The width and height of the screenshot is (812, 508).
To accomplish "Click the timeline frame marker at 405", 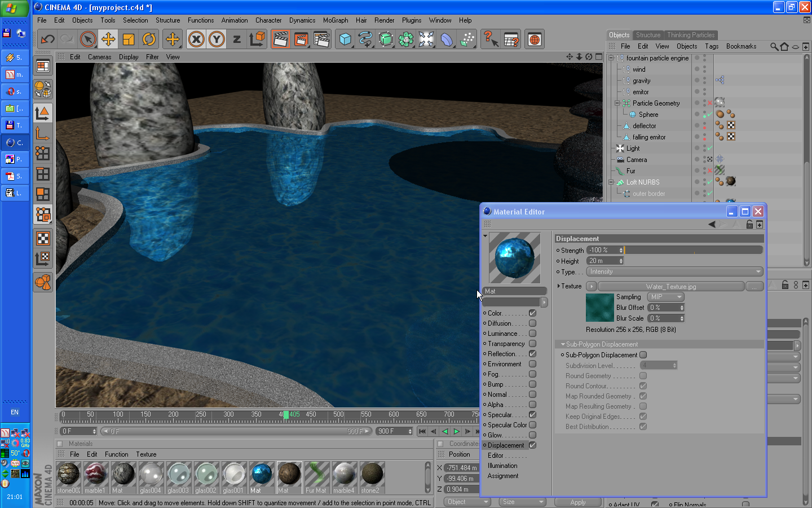I will pos(286,414).
